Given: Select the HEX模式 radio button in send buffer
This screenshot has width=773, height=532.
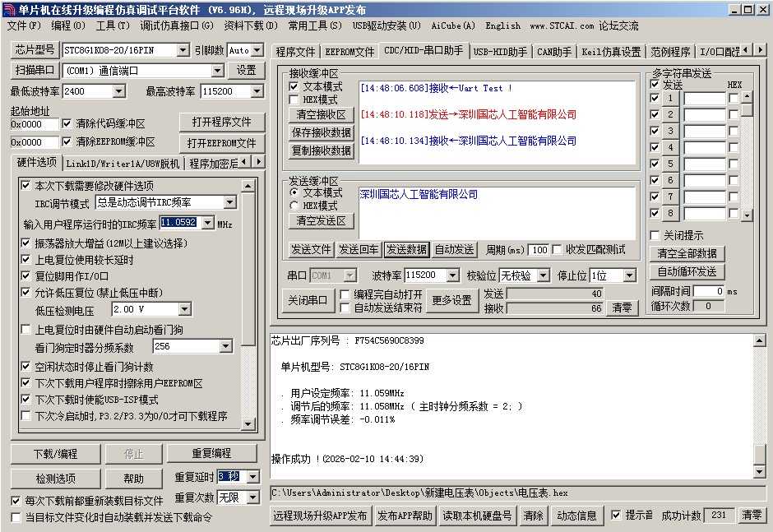Looking at the screenshot, I should [x=294, y=206].
